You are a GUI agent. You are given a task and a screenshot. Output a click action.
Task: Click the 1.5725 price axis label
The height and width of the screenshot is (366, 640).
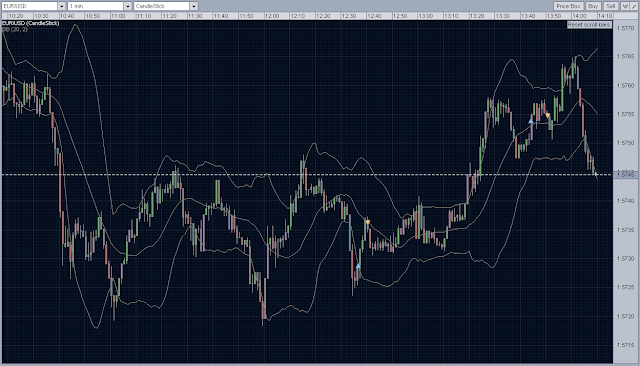[x=625, y=287]
